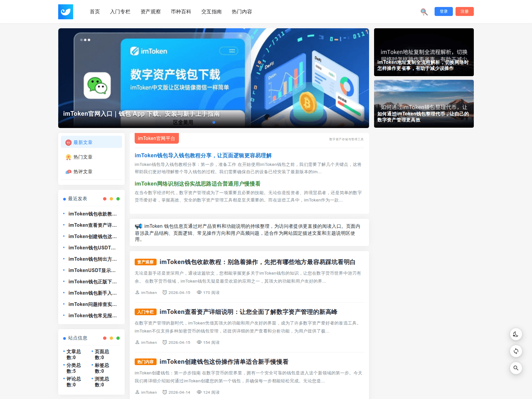Screen dimensions: 532x399
Task: Click the floating search button at bottom right
Action: tap(516, 368)
